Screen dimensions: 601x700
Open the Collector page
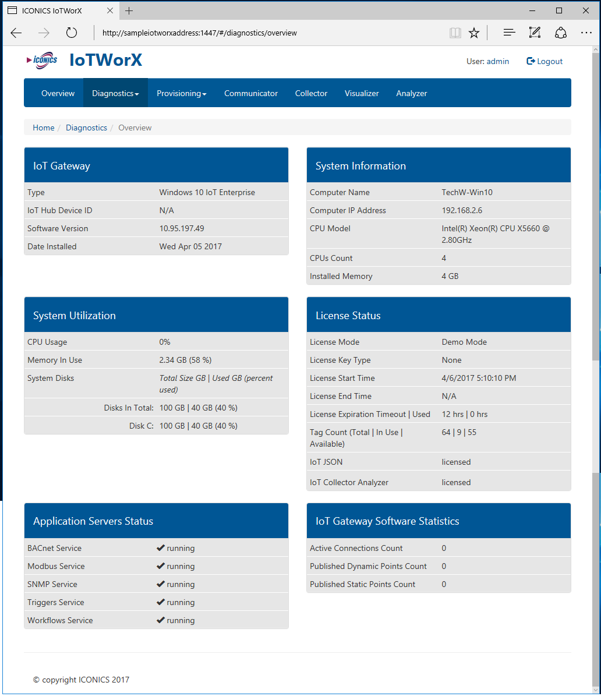coord(311,93)
